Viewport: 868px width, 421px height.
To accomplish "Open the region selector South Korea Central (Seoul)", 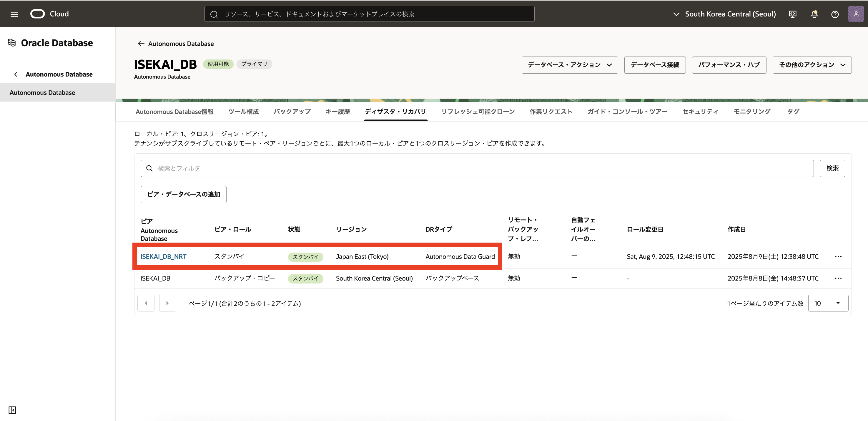I will [x=724, y=14].
